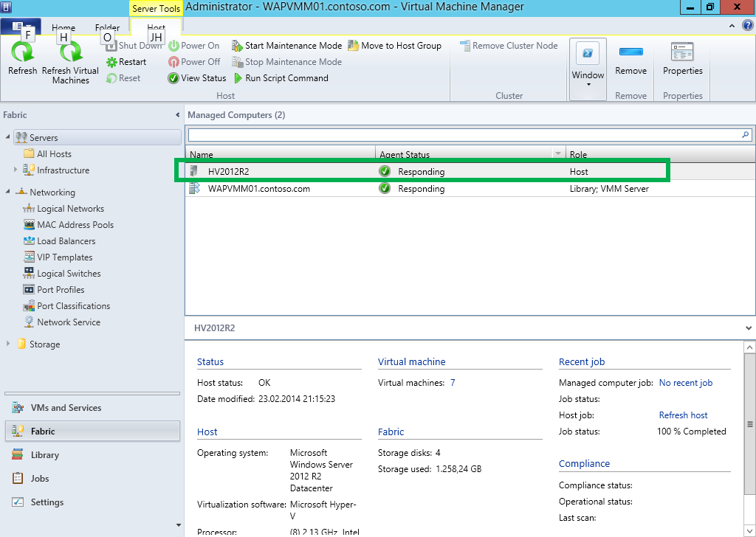Image resolution: width=756 pixels, height=537 pixels.
Task: Select the Fabric workspace button
Action: point(92,431)
